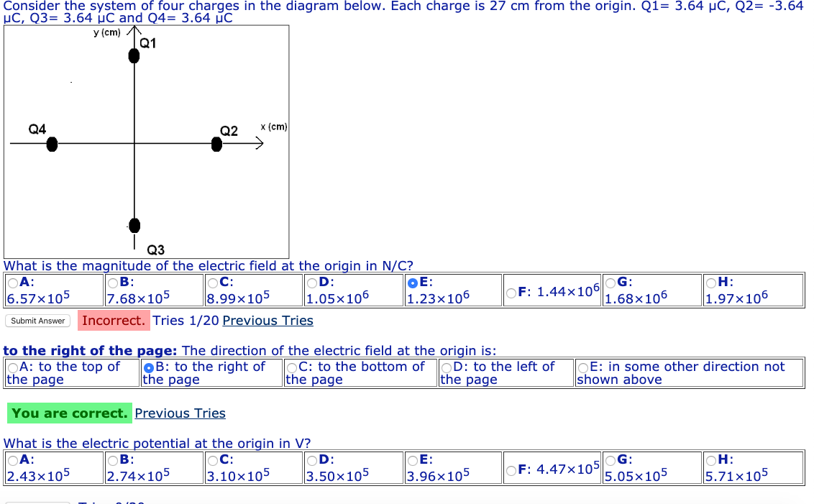The width and height of the screenshot is (814, 504).
Task: Click the electric potential question text
Action: pyautogui.click(x=157, y=444)
